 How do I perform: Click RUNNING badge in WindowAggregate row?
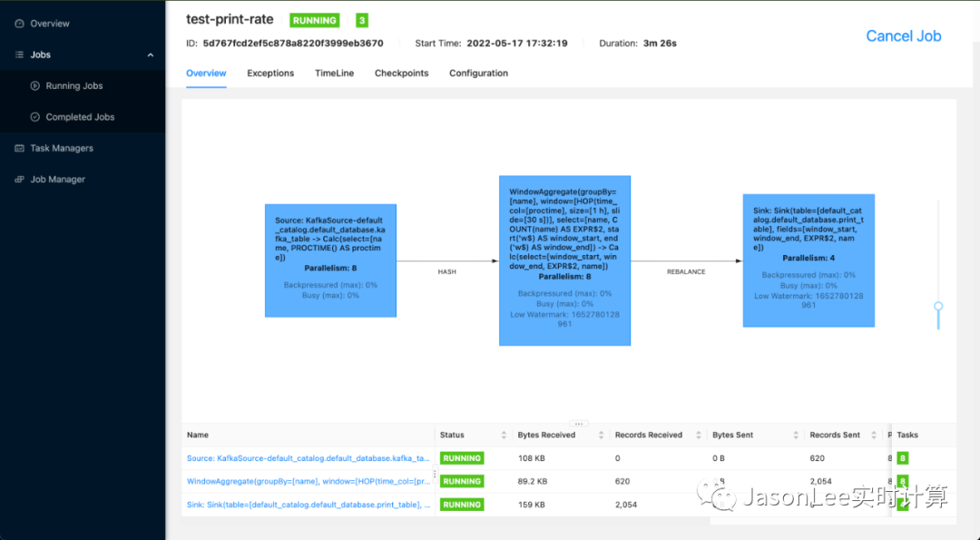(462, 481)
